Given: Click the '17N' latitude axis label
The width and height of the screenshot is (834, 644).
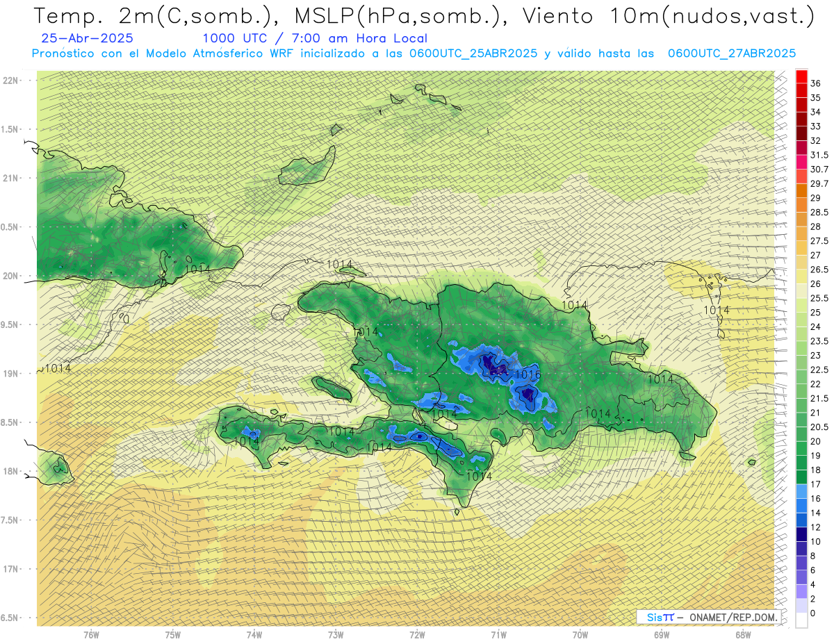Looking at the screenshot, I should click(x=10, y=569).
